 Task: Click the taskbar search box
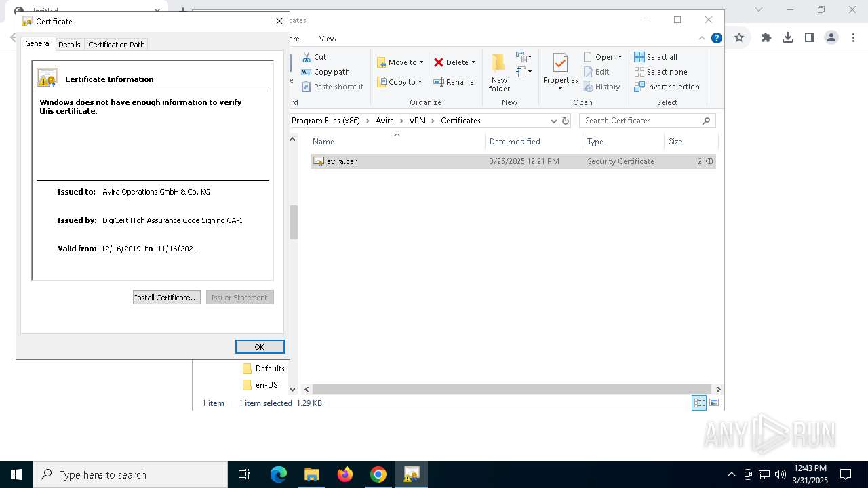tap(130, 474)
